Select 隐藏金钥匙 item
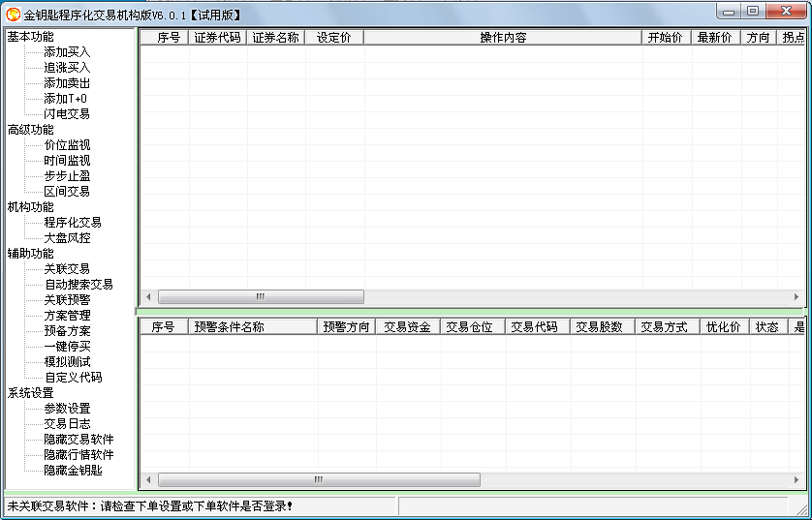The image size is (812, 520). point(73,471)
